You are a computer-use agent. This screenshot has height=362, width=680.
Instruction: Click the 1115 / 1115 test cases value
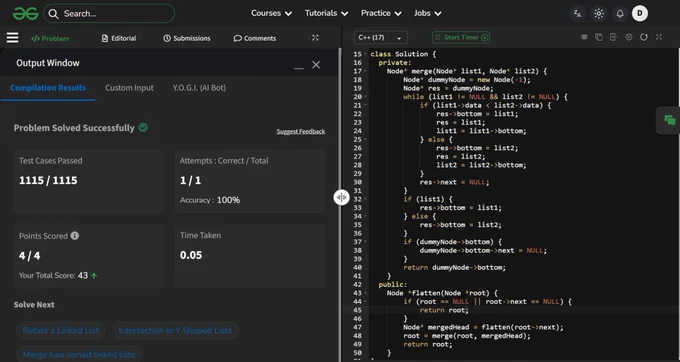[x=48, y=180]
